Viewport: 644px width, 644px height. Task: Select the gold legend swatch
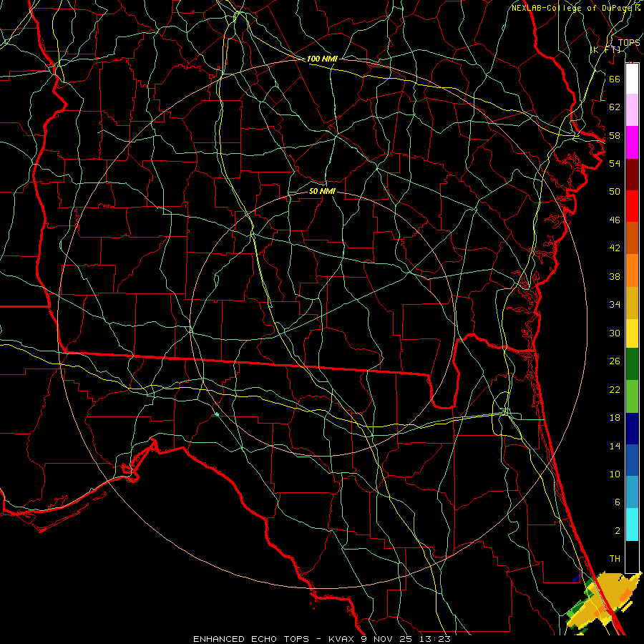632,303
